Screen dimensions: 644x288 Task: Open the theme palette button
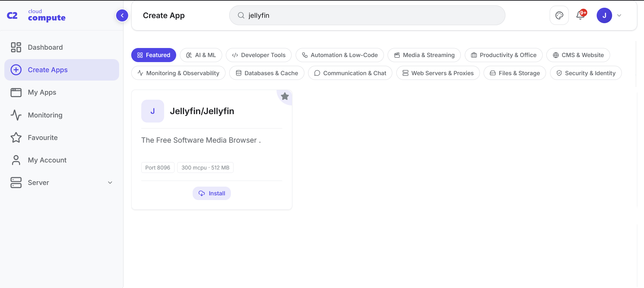pos(559,15)
